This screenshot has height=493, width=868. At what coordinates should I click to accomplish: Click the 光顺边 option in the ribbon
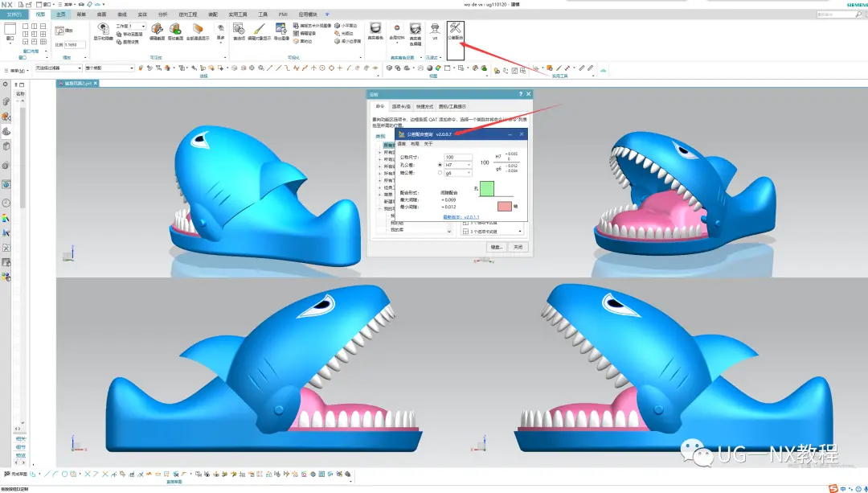coord(344,33)
